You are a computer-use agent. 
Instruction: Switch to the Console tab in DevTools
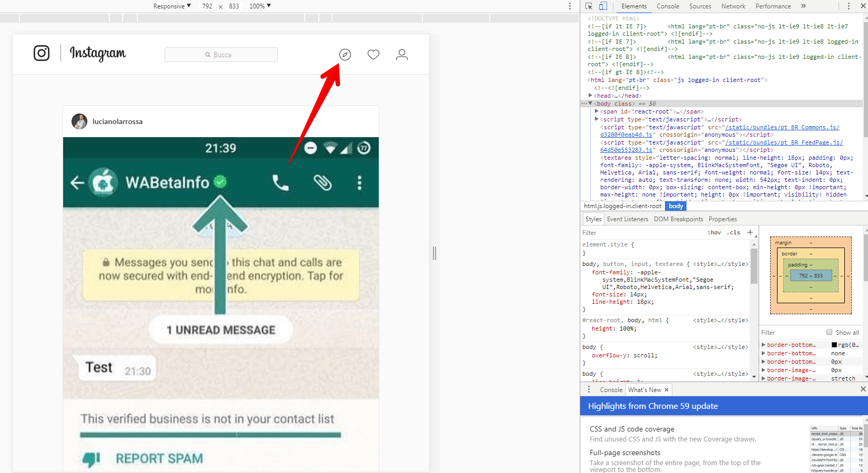(x=668, y=6)
